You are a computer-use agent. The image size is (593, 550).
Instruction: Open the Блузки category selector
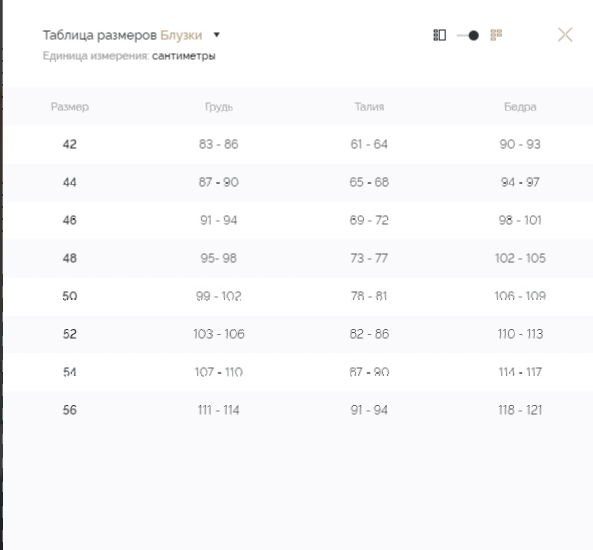(181, 35)
